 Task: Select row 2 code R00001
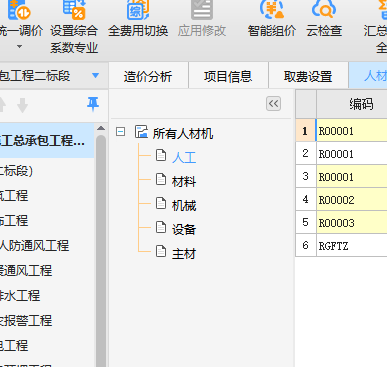point(352,154)
